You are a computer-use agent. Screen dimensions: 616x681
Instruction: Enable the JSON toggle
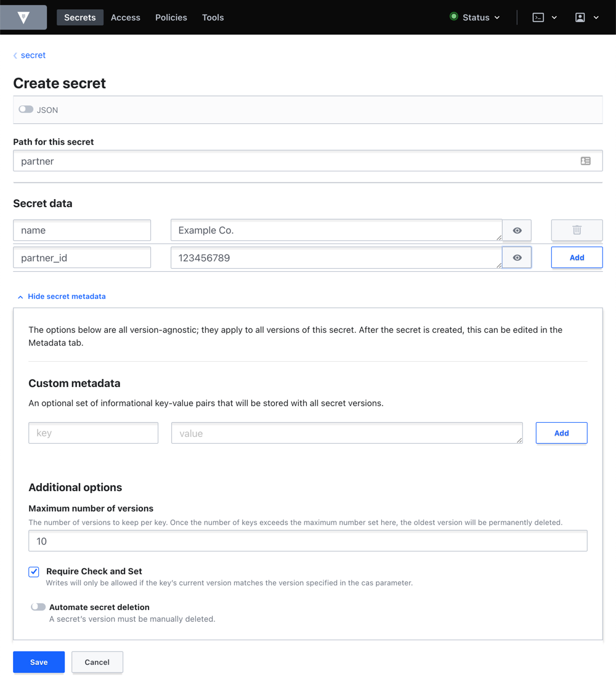point(26,109)
